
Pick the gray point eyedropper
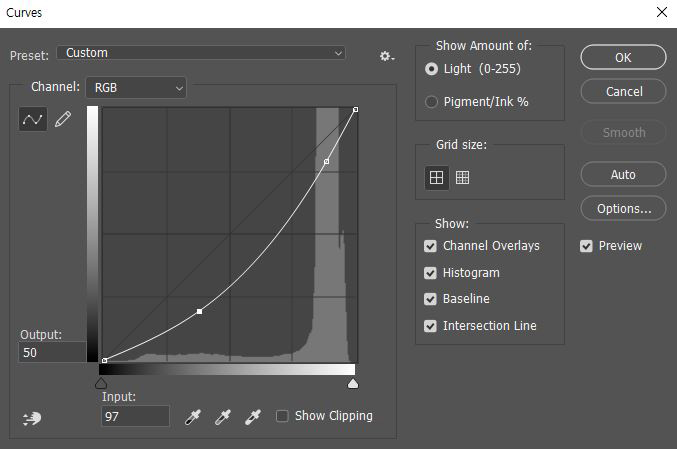tap(223, 417)
